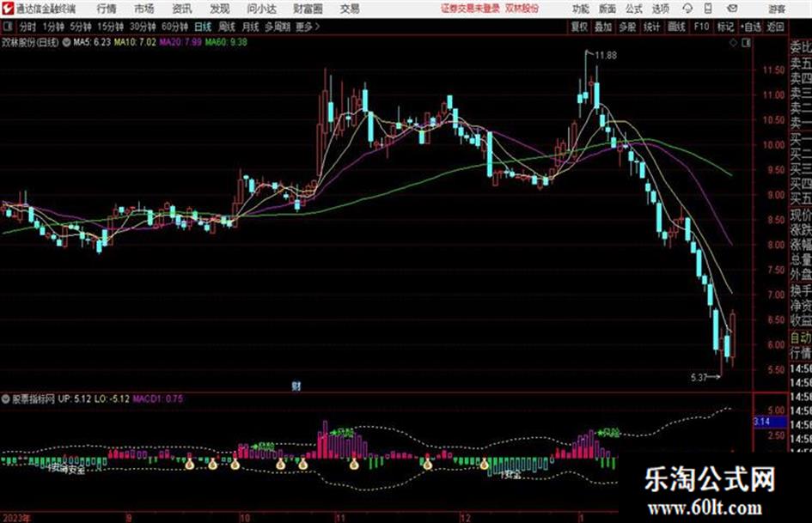This screenshot has width=812, height=523.
Task: Toggle the chart side panel icon
Action: [x=746, y=43]
